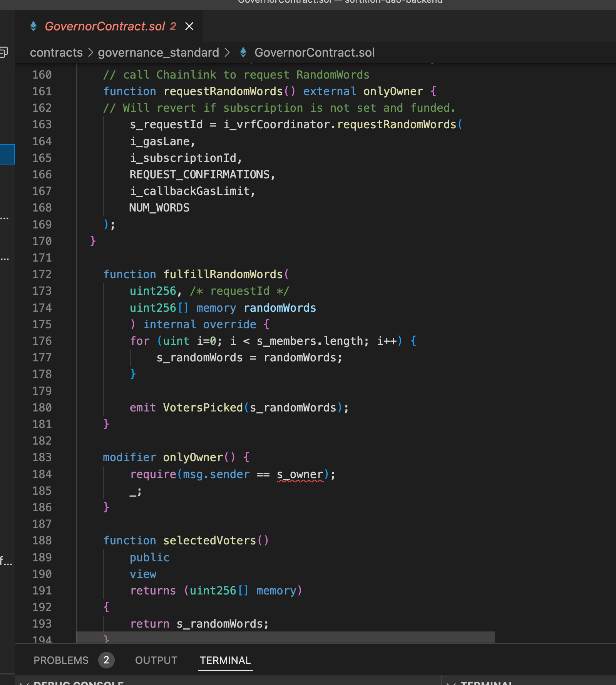Image resolution: width=616 pixels, height=685 pixels.
Task: Click fulfillRandomWords function name
Action: coord(223,274)
